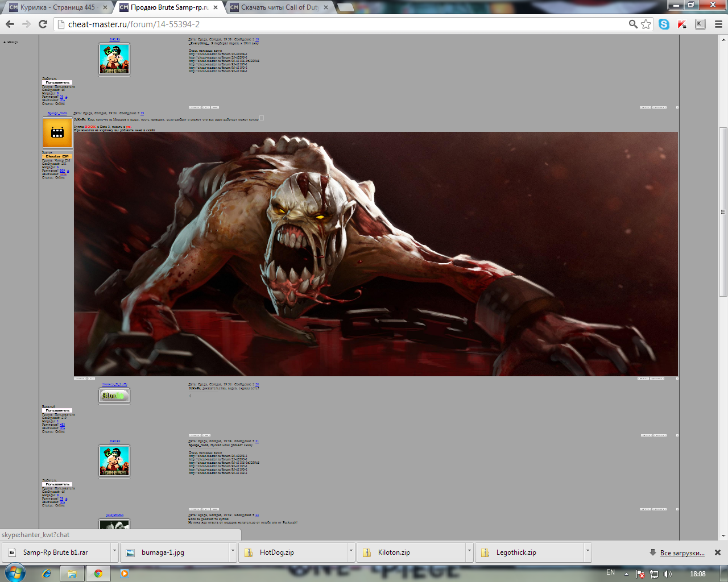Image resolution: width=728 pixels, height=582 pixels.
Task: Open dropdown arrow for bumaga-1.jpg download
Action: pos(233,552)
